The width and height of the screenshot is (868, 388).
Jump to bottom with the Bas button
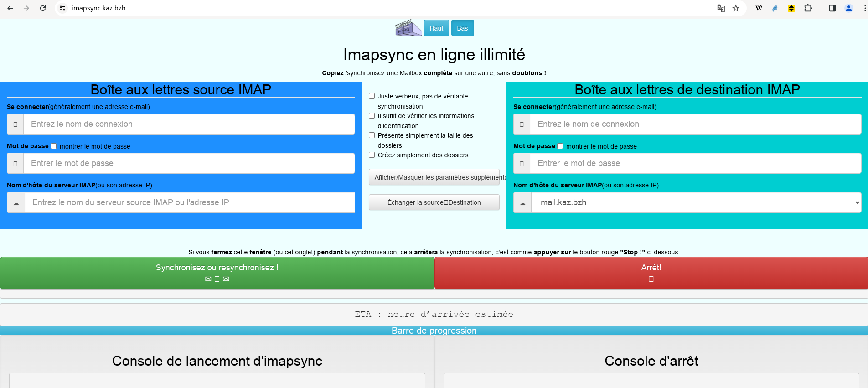(x=462, y=28)
